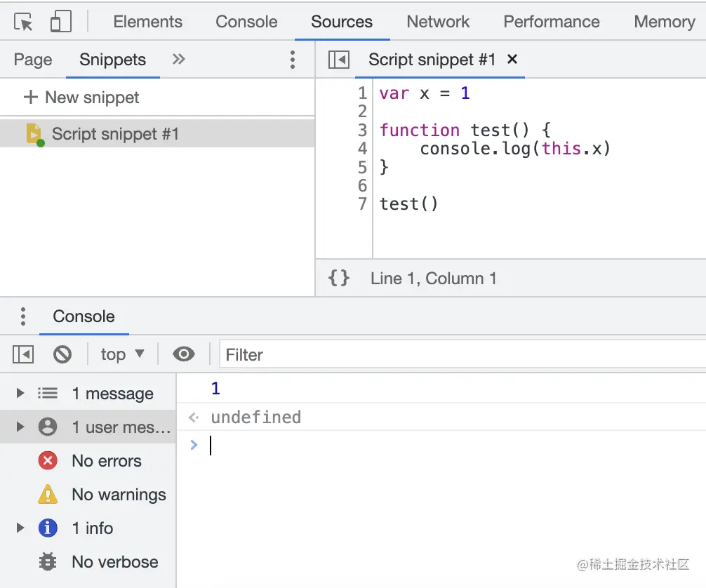Click line number 1 in the gutter

pyautogui.click(x=362, y=93)
